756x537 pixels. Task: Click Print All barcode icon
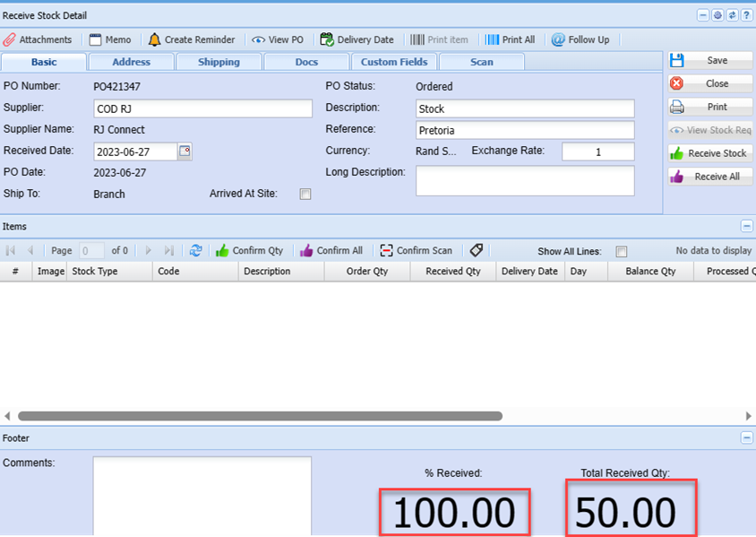coord(493,40)
